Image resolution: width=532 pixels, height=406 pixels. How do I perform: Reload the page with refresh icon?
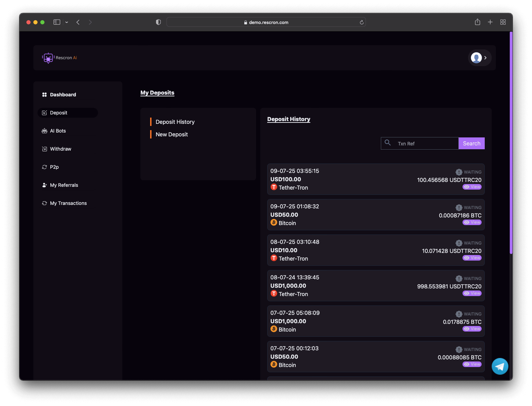click(361, 22)
